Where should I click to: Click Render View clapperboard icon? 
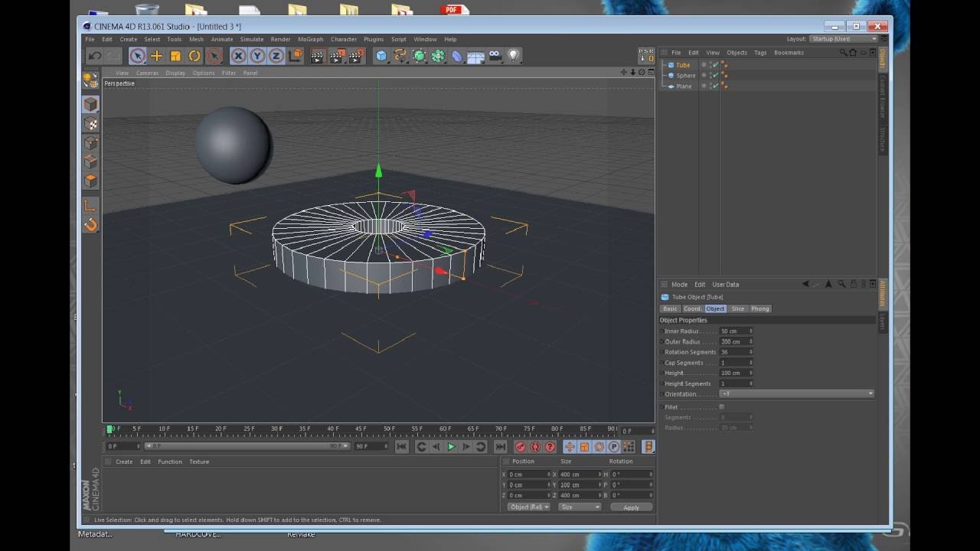(318, 56)
